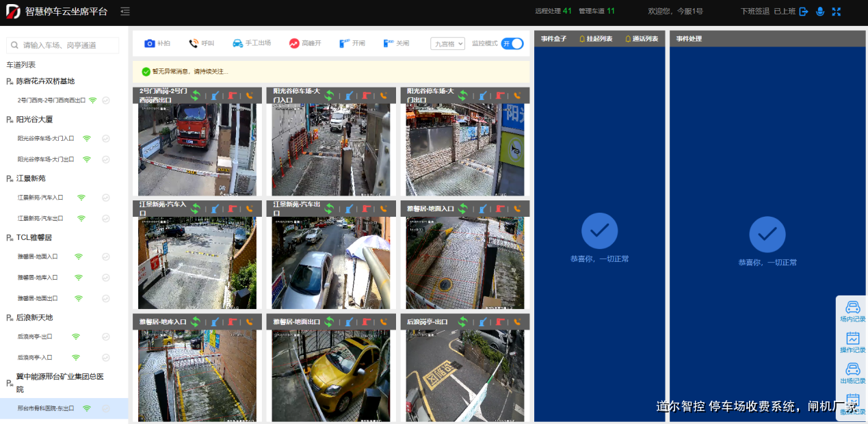The width and height of the screenshot is (868, 424).
Task: Click 下班签退 to sign out
Action: [754, 12]
